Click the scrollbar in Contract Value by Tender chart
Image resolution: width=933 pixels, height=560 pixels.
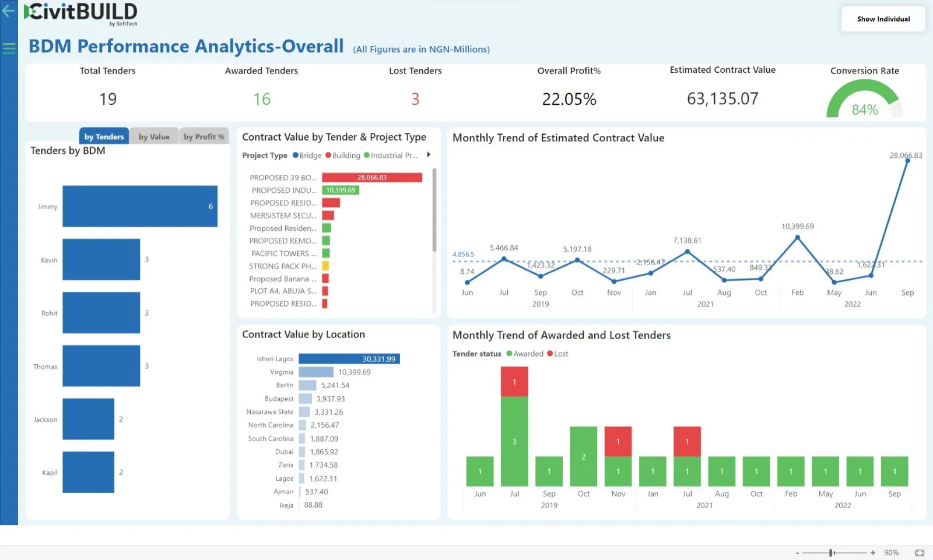click(434, 210)
